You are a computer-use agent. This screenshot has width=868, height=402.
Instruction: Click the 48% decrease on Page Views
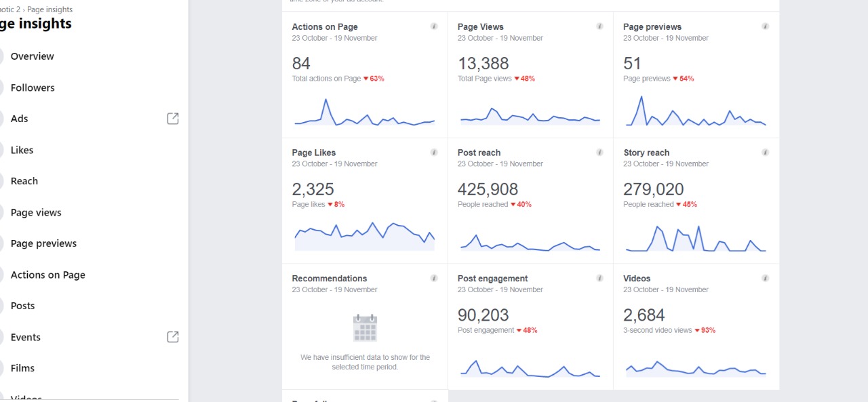click(x=525, y=79)
